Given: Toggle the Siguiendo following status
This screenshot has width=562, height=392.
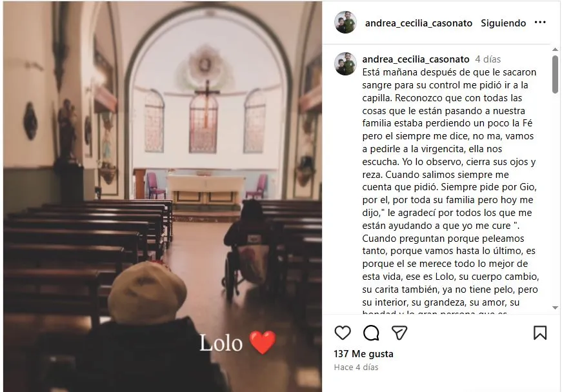Looking at the screenshot, I should [503, 23].
